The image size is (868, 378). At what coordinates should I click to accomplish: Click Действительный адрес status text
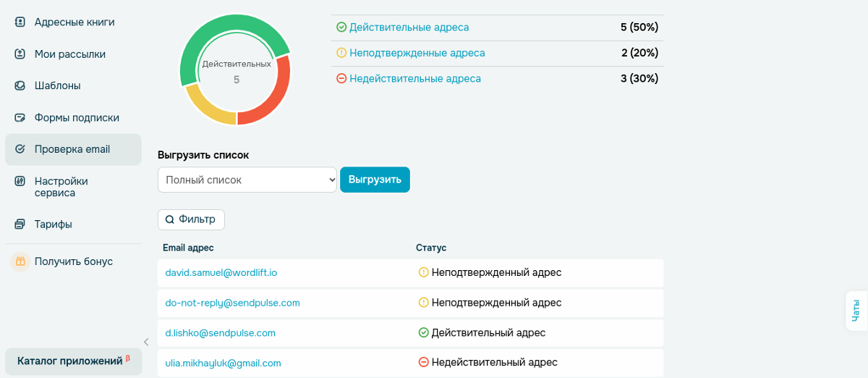[x=488, y=332]
